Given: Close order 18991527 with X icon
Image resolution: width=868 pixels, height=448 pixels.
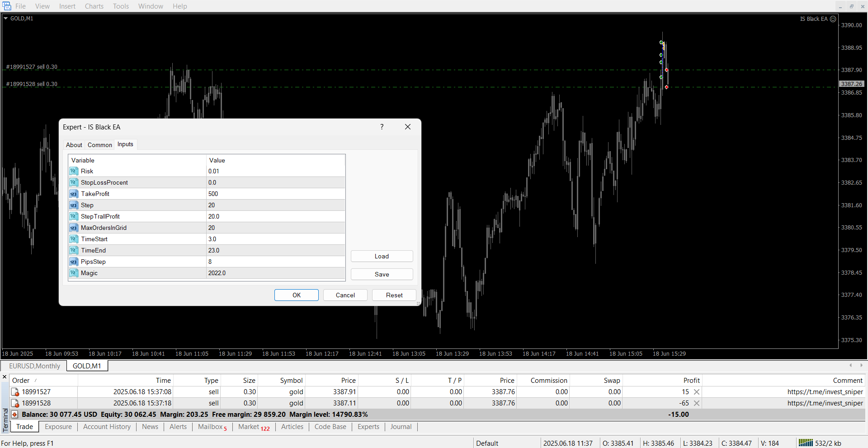Looking at the screenshot, I should 697,392.
